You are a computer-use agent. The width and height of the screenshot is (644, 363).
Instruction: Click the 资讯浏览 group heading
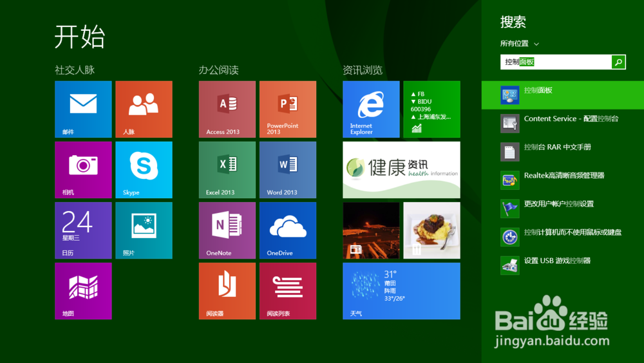pyautogui.click(x=363, y=70)
